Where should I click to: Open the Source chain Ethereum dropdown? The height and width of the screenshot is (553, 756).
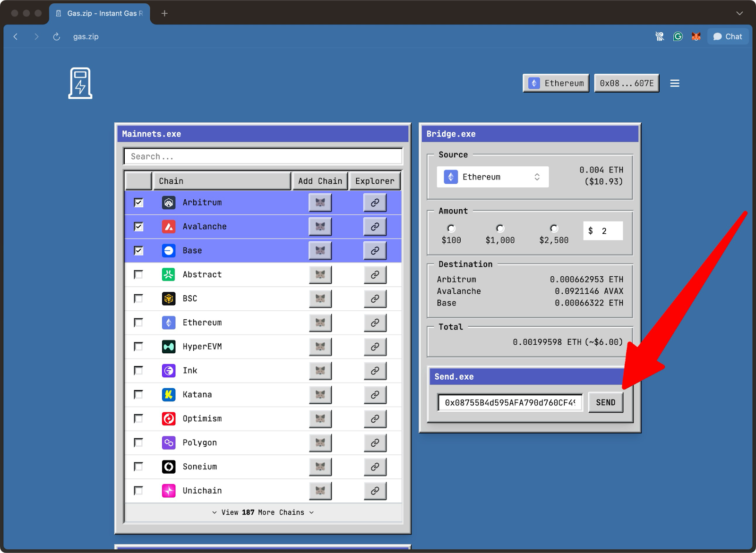[x=493, y=177]
